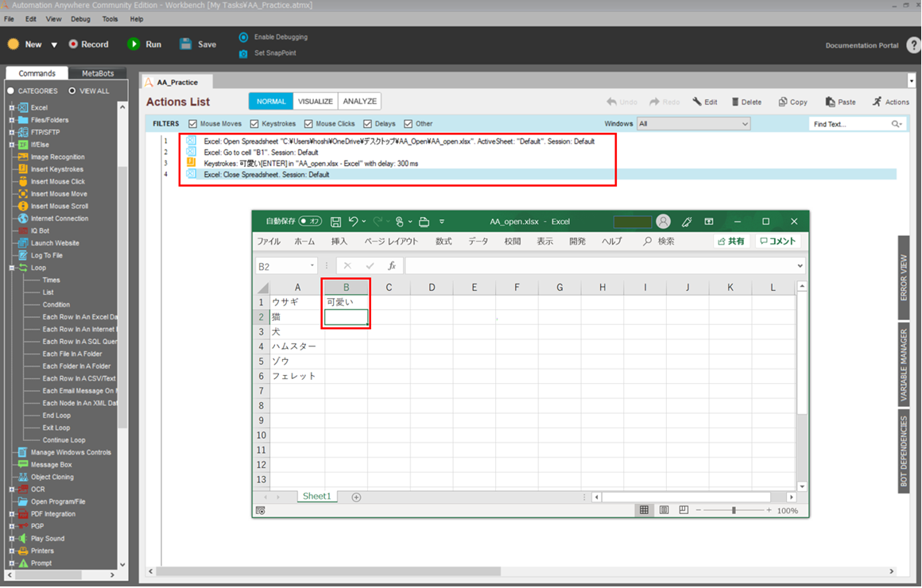Open the Documentation Portal link

click(862, 45)
